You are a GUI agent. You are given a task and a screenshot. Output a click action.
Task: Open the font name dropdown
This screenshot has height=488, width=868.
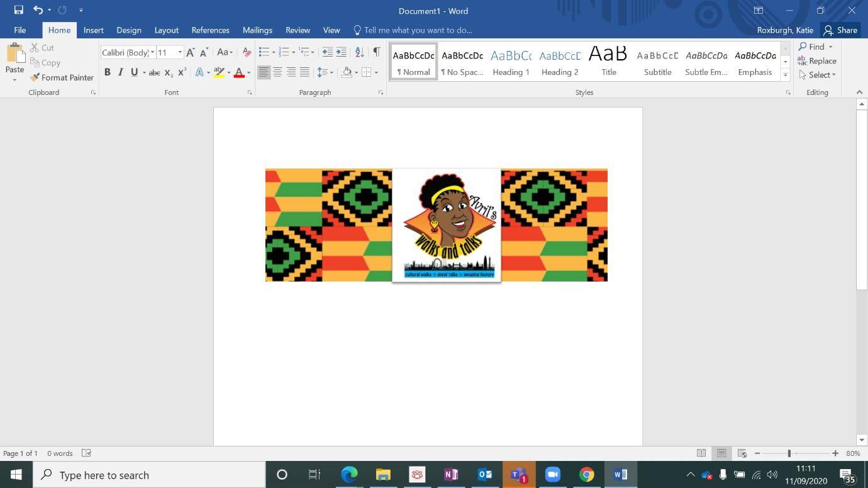(x=152, y=52)
